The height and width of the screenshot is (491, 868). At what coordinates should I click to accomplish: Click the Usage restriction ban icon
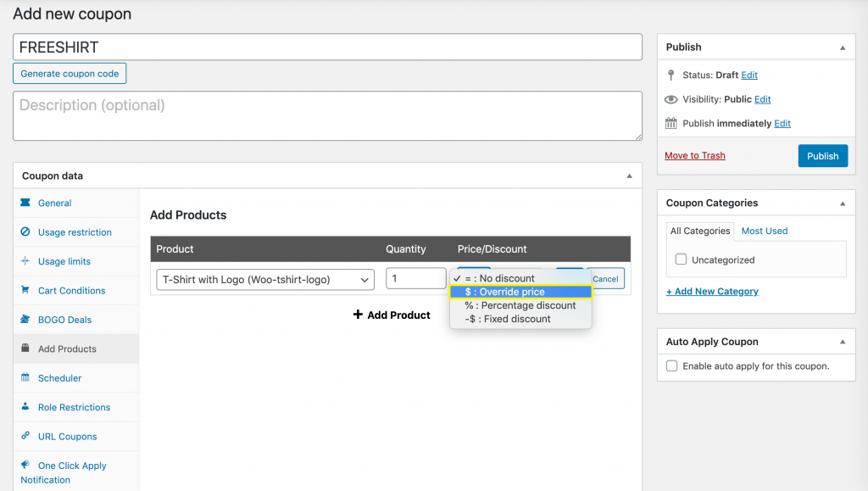[25, 232]
